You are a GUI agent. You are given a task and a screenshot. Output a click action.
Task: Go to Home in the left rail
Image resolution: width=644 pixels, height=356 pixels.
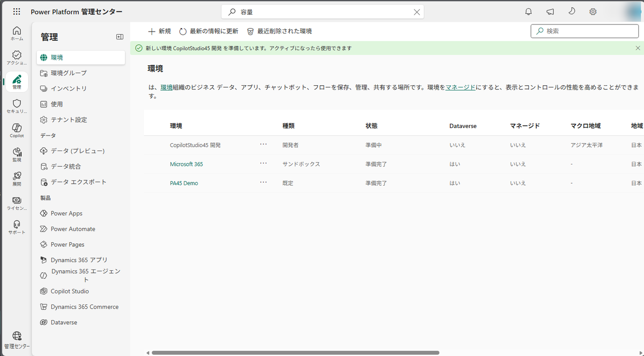17,33
